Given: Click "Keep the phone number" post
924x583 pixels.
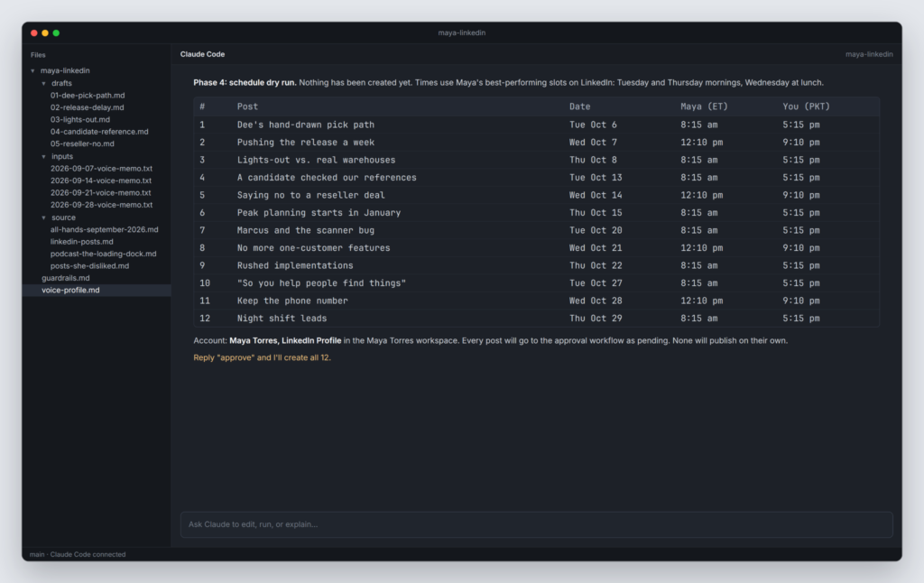Looking at the screenshot, I should (292, 301).
